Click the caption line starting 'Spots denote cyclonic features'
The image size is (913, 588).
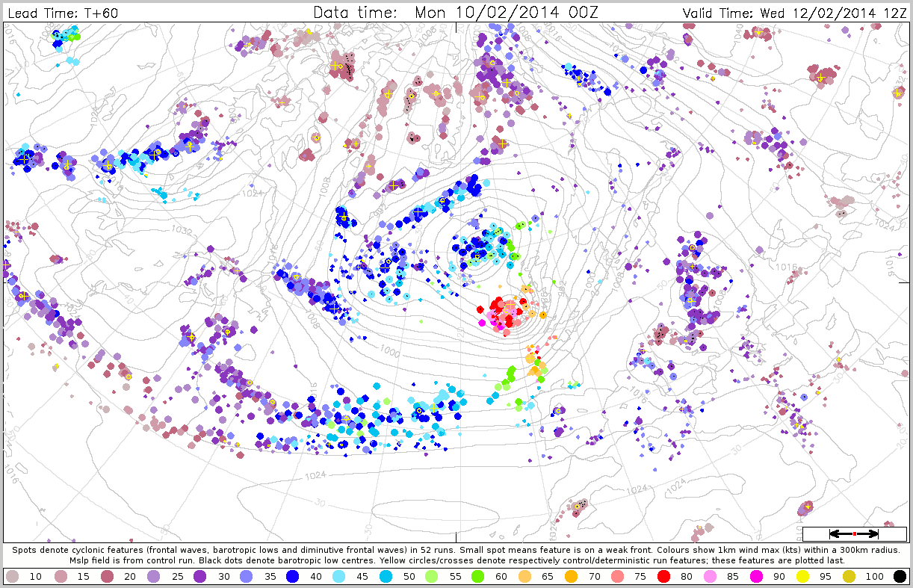456,549
